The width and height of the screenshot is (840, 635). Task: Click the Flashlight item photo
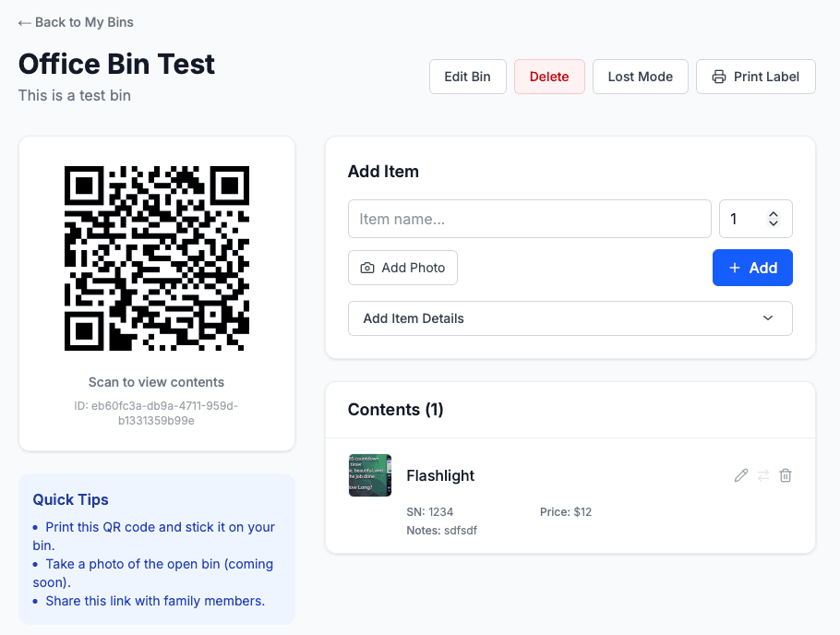pyautogui.click(x=369, y=474)
